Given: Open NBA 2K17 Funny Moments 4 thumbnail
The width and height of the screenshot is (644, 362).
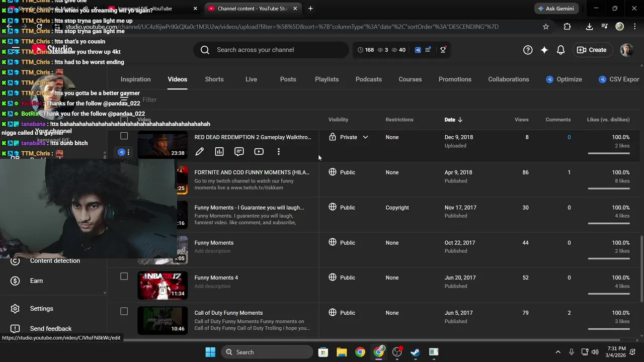Looking at the screenshot, I should pos(163,286).
